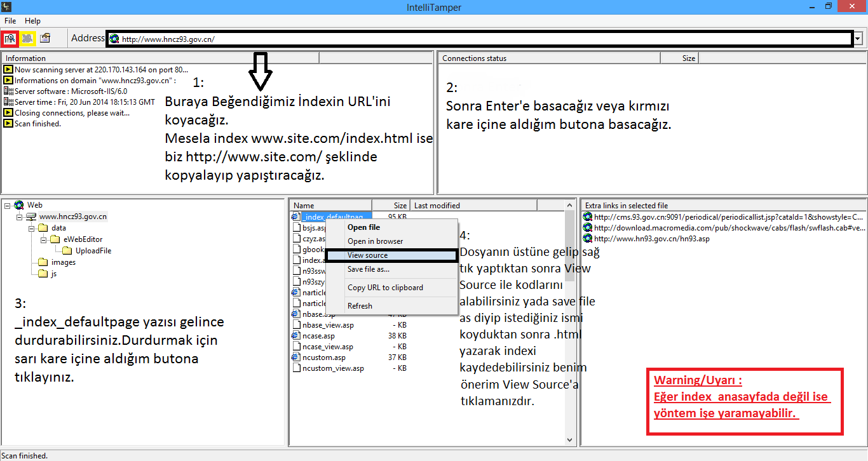Click the server icon beside www.hncz93.gov.cn
Image resolution: width=868 pixels, height=461 pixels.
pos(31,217)
